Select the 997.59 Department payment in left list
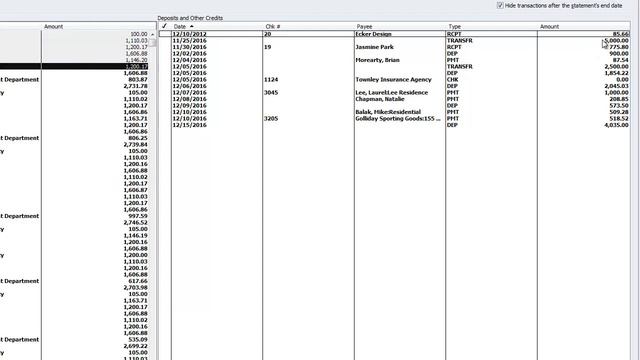Viewport: 640px width, 360px height. 74,216
